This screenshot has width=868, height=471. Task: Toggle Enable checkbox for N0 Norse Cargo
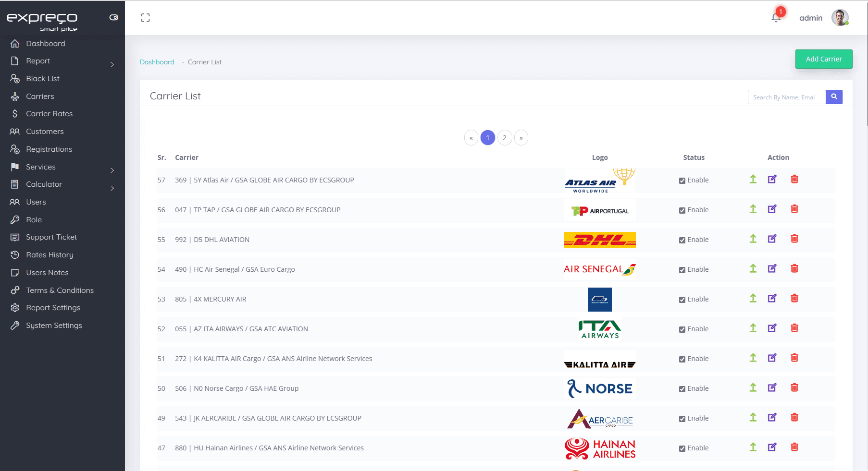[682, 389]
